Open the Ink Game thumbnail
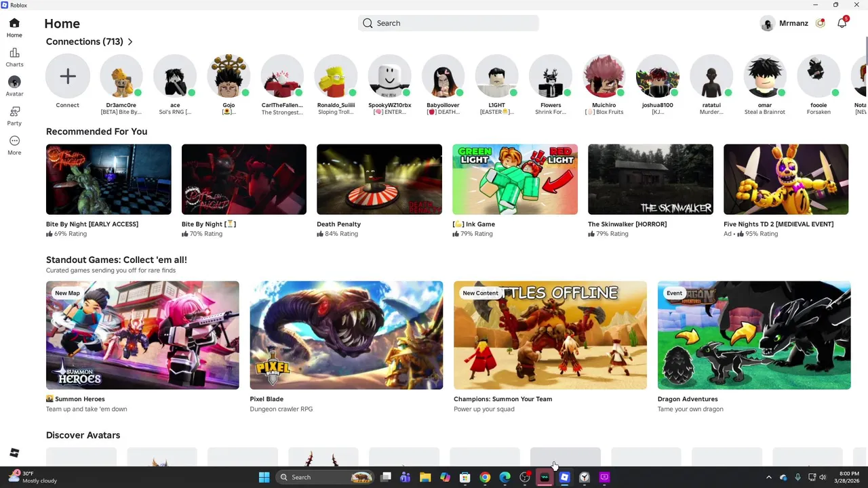Screen dimensions: 868x488 (x=515, y=179)
